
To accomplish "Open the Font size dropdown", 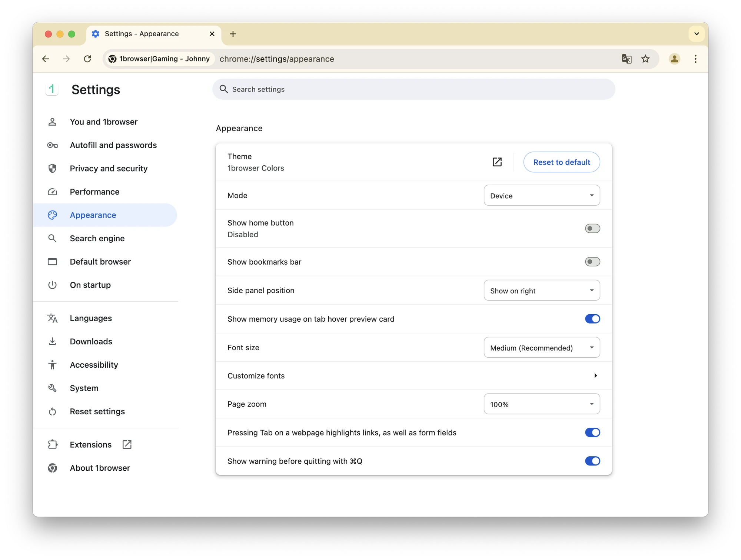I will [542, 347].
